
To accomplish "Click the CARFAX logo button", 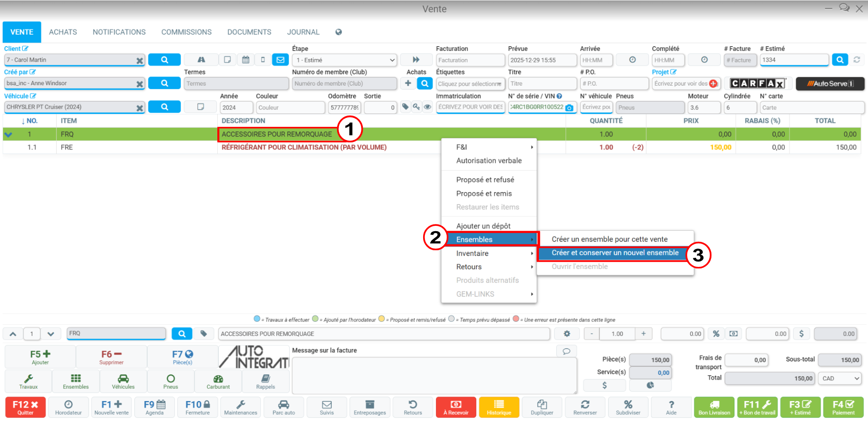I will (x=758, y=83).
